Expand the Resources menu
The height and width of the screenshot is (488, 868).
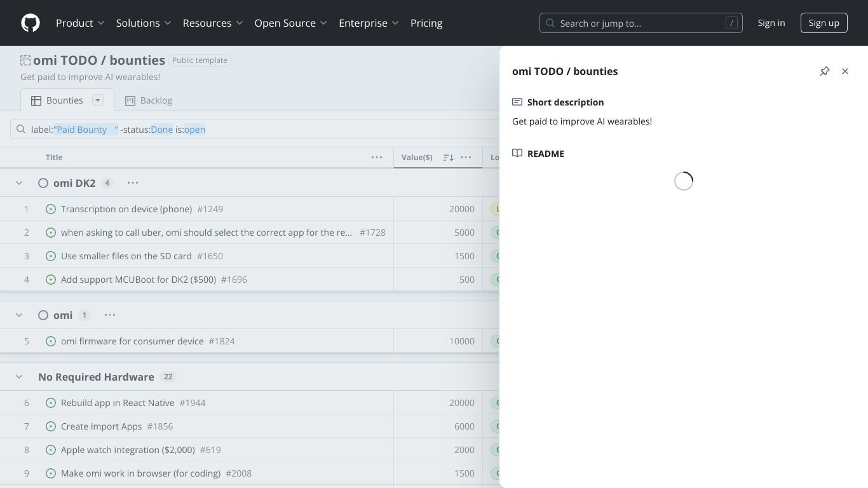click(213, 23)
